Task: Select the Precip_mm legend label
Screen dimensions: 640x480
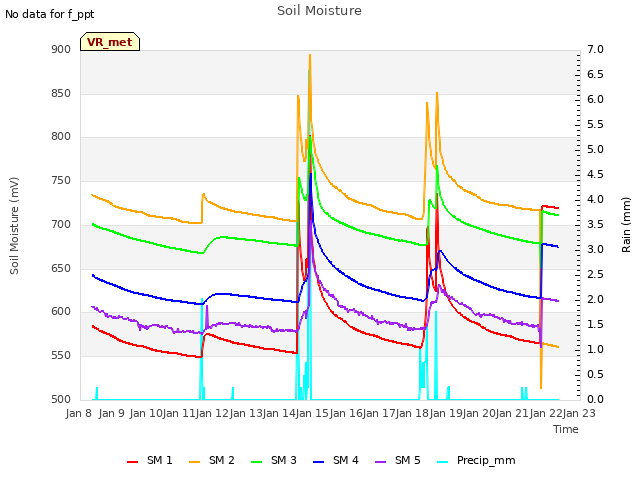Action: (x=486, y=460)
